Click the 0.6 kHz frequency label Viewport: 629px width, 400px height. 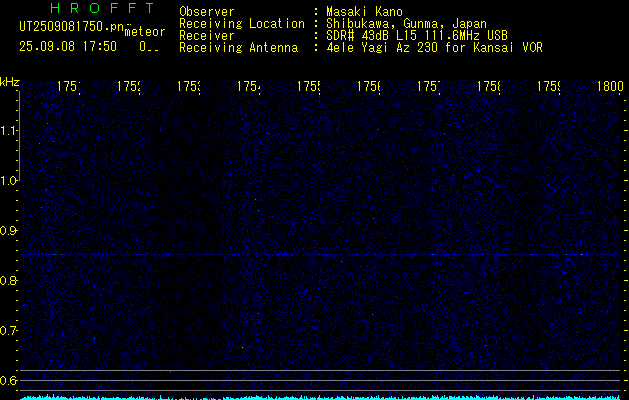point(9,380)
